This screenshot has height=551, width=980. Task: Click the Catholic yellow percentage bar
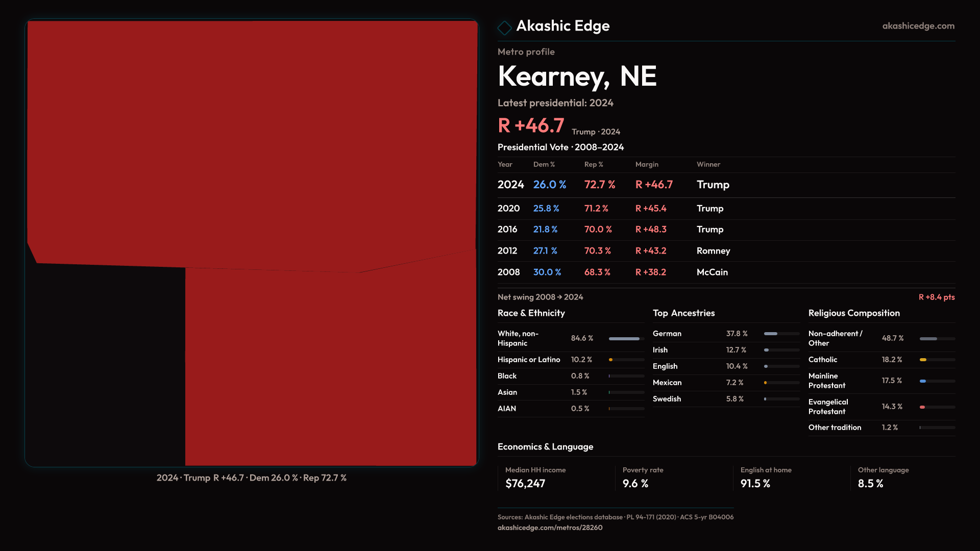click(x=923, y=360)
